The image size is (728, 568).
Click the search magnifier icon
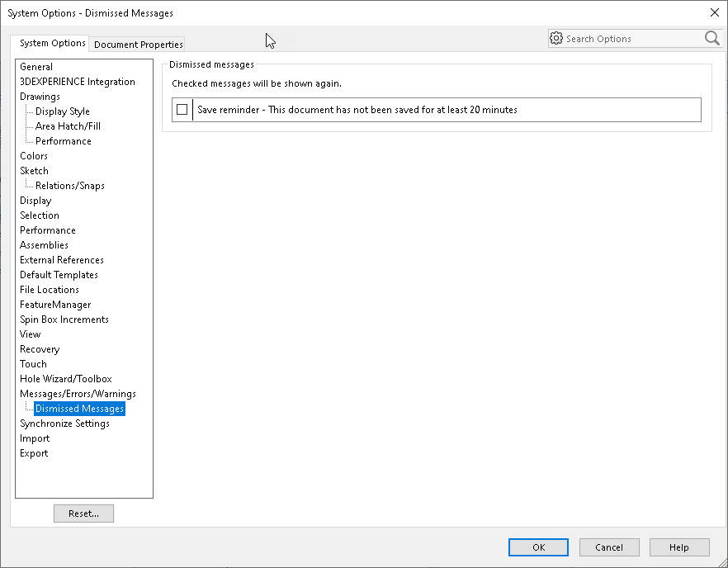[711, 38]
